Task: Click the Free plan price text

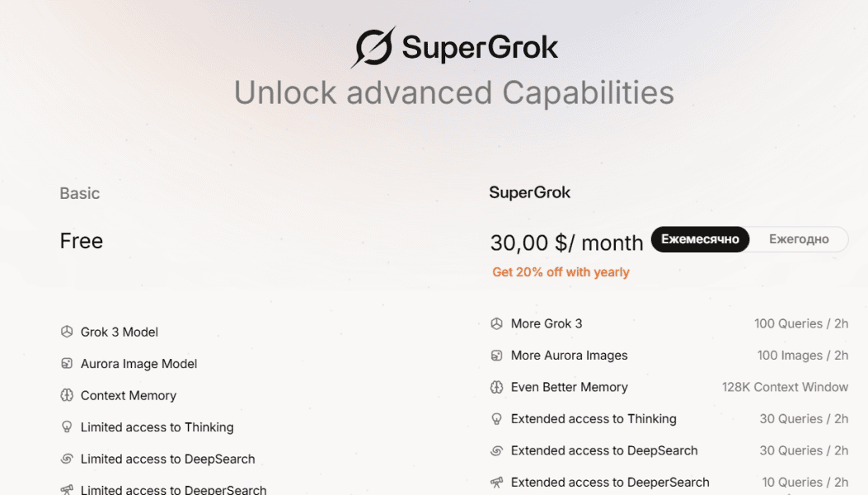Action: 82,241
